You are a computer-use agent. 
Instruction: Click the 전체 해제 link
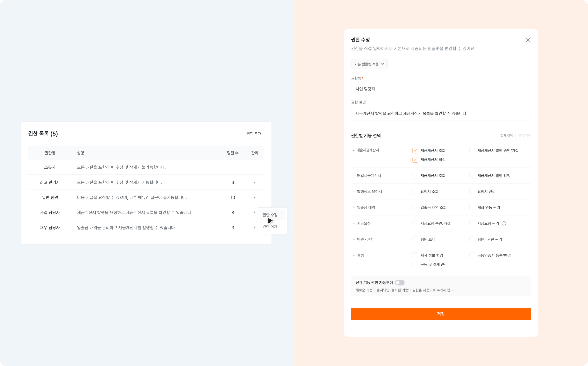(x=524, y=135)
